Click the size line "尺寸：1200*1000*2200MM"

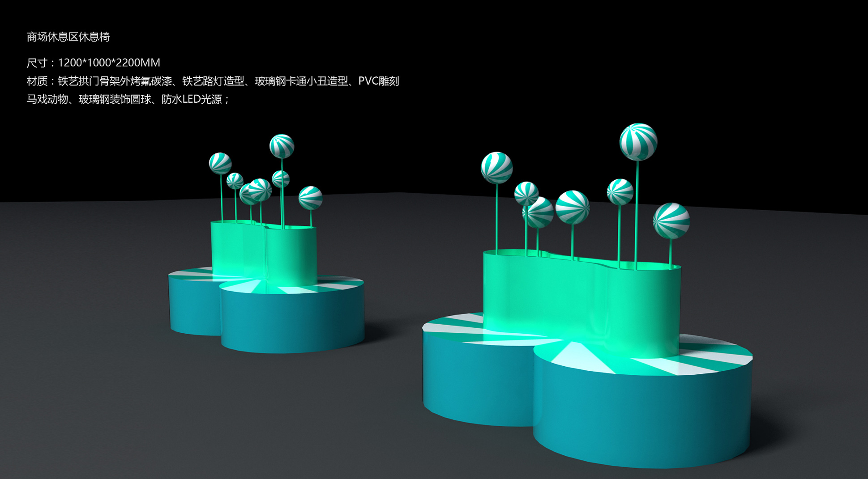[93, 63]
